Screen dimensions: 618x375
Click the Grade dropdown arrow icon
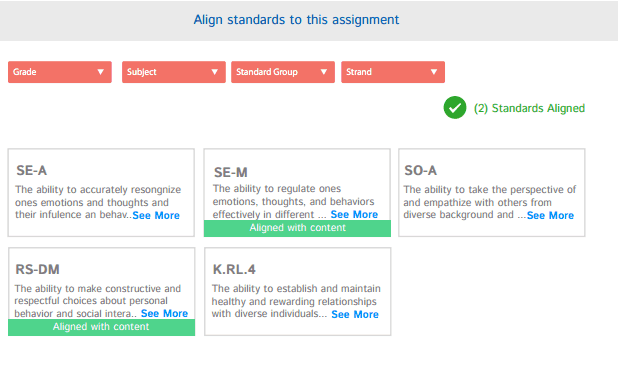(x=101, y=72)
